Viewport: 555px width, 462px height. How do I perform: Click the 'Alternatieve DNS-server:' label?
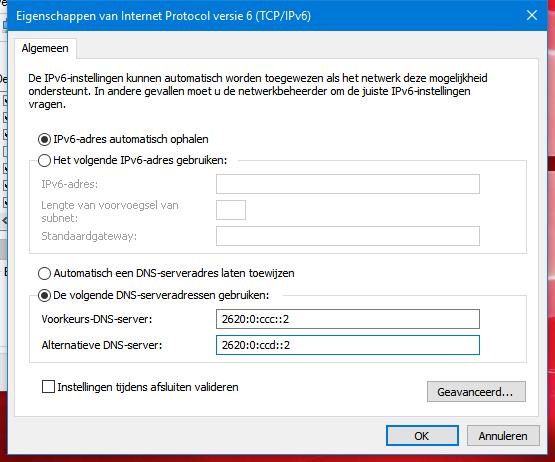(x=102, y=345)
